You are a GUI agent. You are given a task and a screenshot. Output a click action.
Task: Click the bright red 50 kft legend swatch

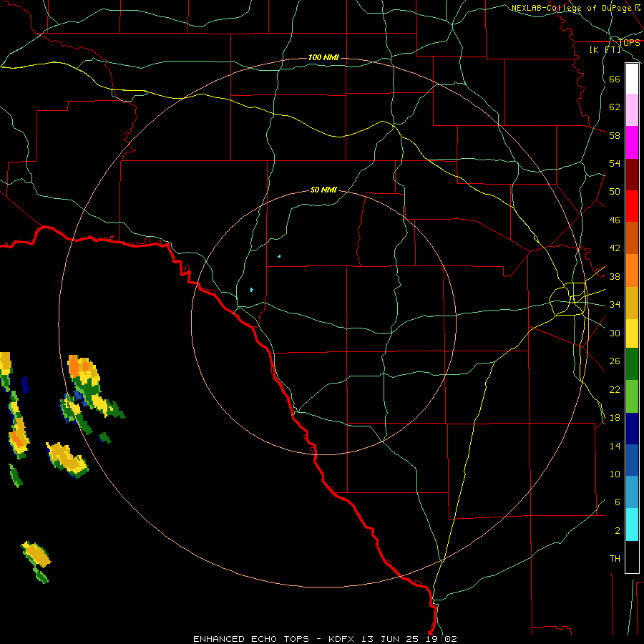[632, 206]
